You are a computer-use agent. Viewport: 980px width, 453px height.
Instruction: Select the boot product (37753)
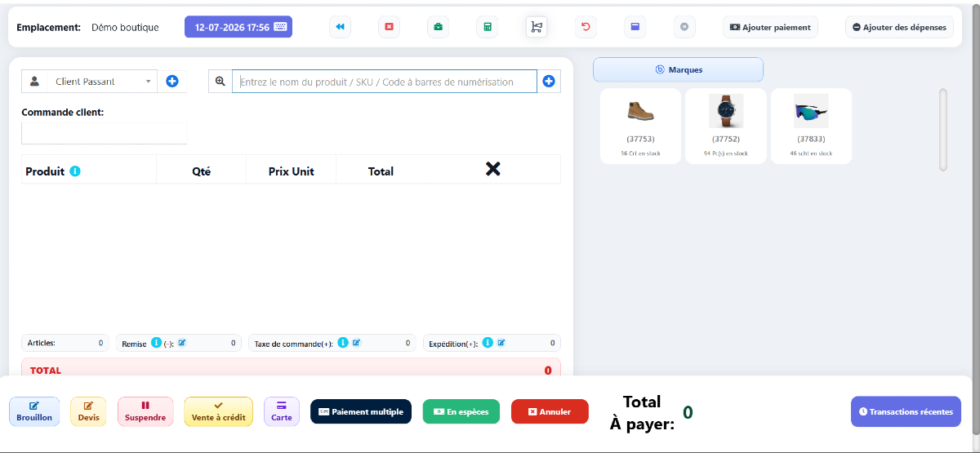point(640,126)
